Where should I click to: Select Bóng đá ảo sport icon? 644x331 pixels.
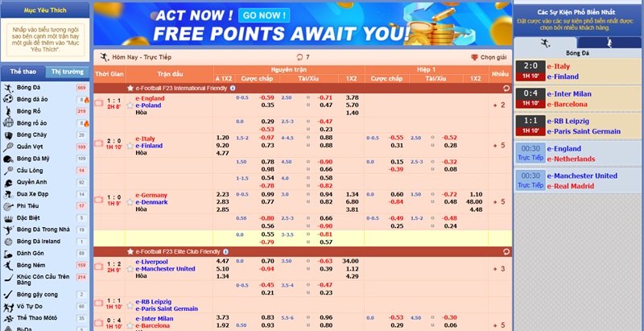tap(8, 99)
